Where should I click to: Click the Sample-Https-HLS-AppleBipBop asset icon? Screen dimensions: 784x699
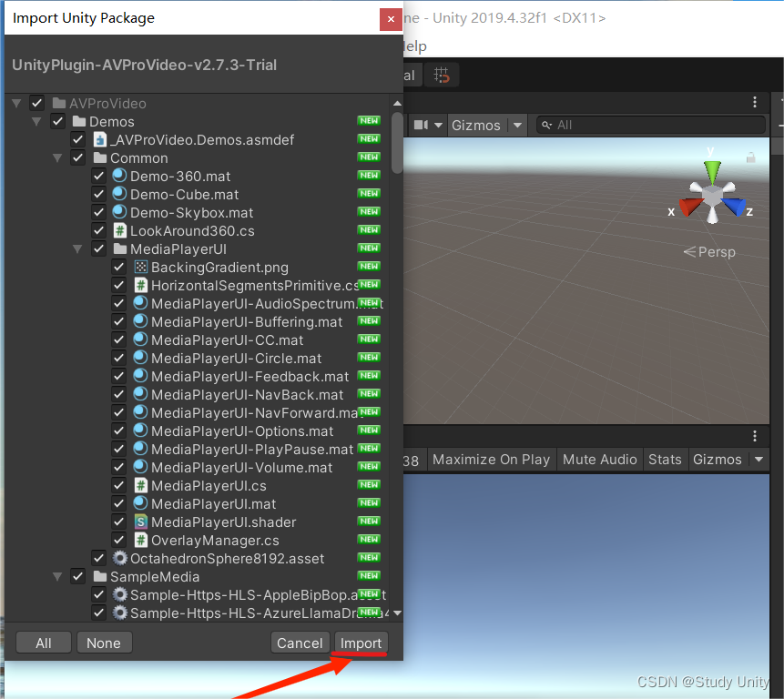(119, 594)
